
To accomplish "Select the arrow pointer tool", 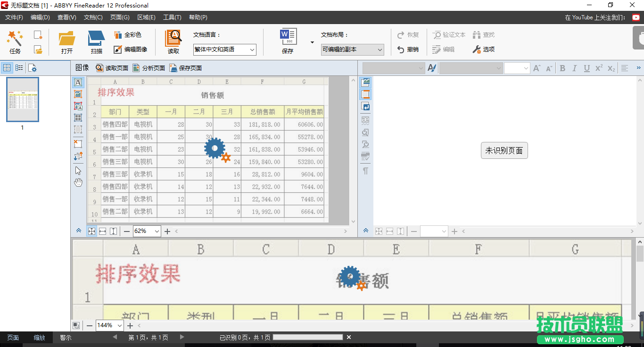I will tap(78, 171).
